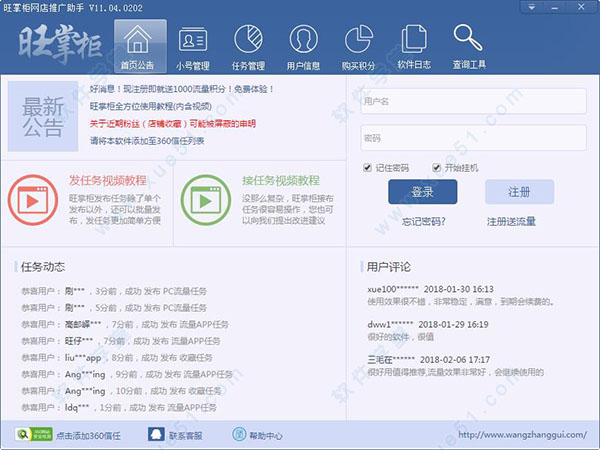Open the title bar dropdown menu arrow
Viewport: 600px width, 450px height.
(532, 7)
